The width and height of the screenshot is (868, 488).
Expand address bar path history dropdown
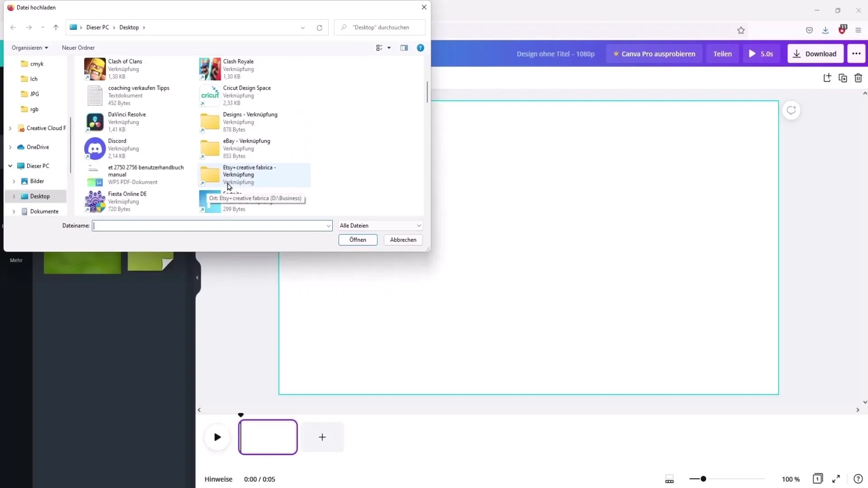click(302, 28)
